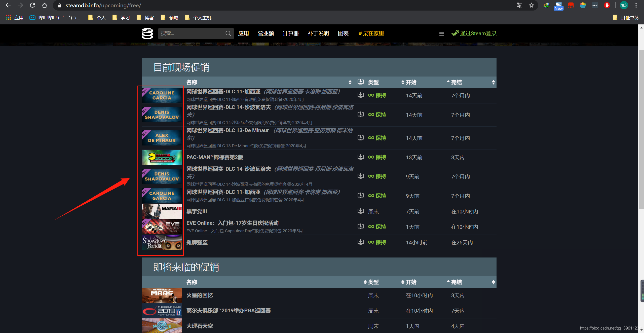
Task: Click install icon for PAC-MAN row
Action: point(360,157)
